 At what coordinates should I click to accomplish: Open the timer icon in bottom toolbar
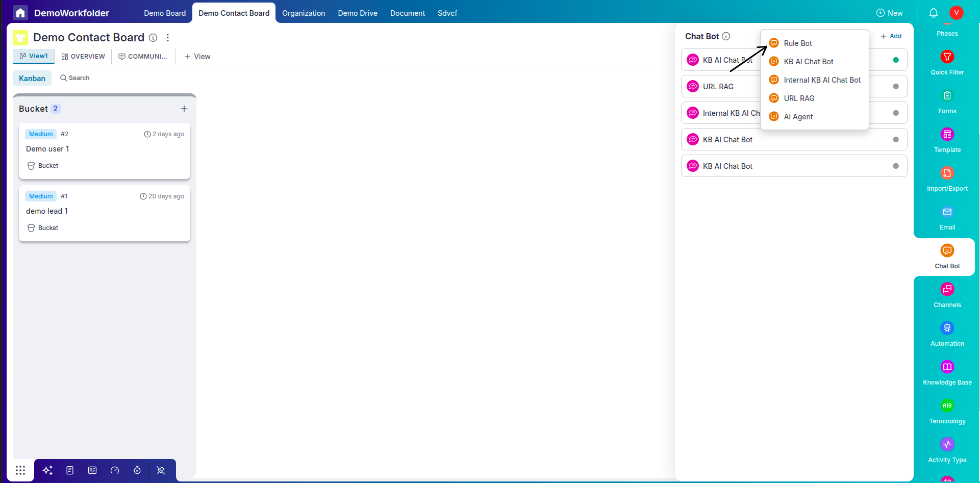[x=137, y=470]
